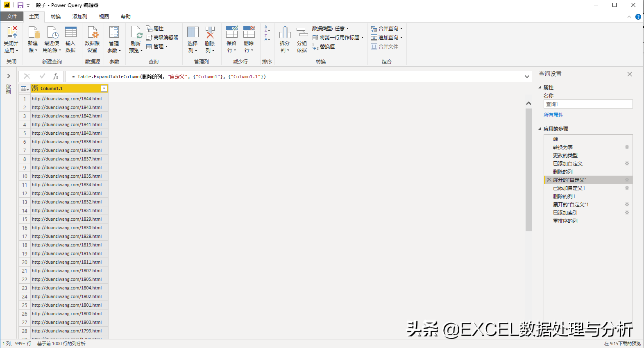Confirm the formula with the checkmark
Screen dimensions: 644x348
[x=42, y=76]
